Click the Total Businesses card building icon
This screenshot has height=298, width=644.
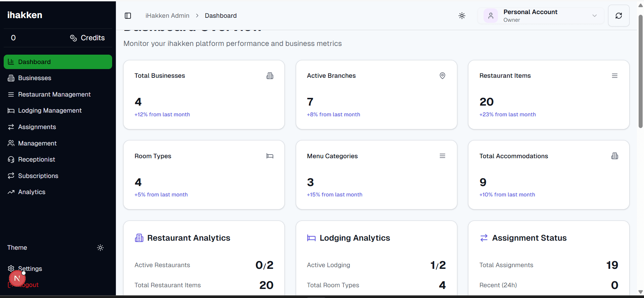(x=270, y=76)
